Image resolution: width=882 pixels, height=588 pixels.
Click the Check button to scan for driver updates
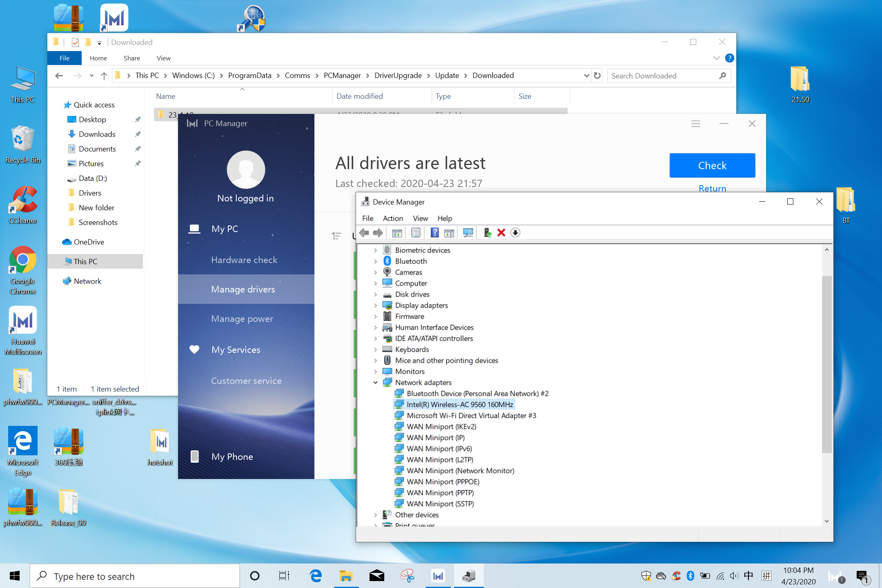click(x=713, y=165)
